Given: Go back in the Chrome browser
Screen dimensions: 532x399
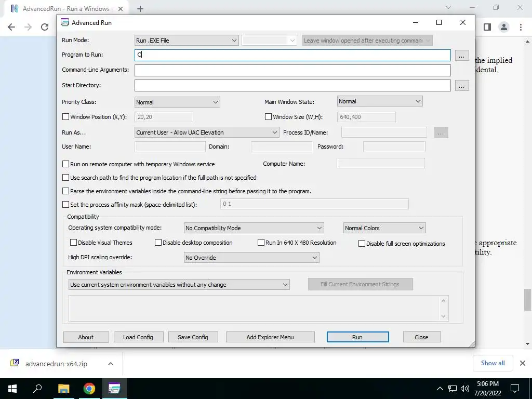Looking at the screenshot, I should 11,27.
